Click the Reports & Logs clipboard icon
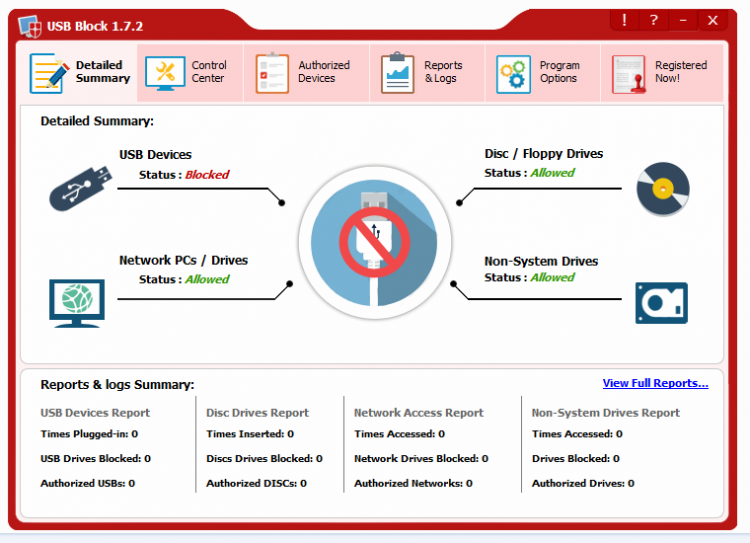This screenshot has height=543, width=750. point(397,73)
